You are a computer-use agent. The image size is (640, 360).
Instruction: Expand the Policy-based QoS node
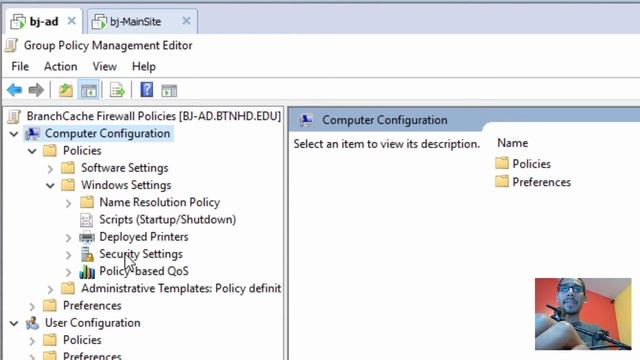pos(69,272)
